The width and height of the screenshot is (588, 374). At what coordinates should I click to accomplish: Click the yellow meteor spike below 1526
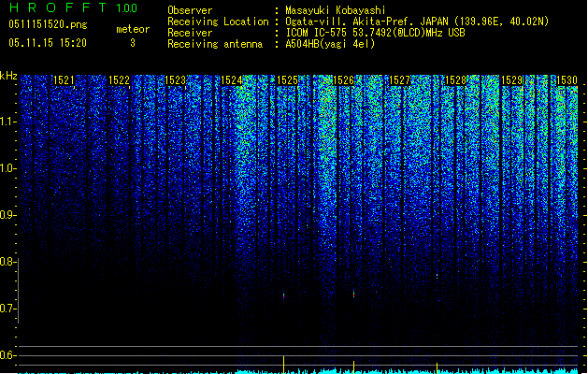(353, 367)
